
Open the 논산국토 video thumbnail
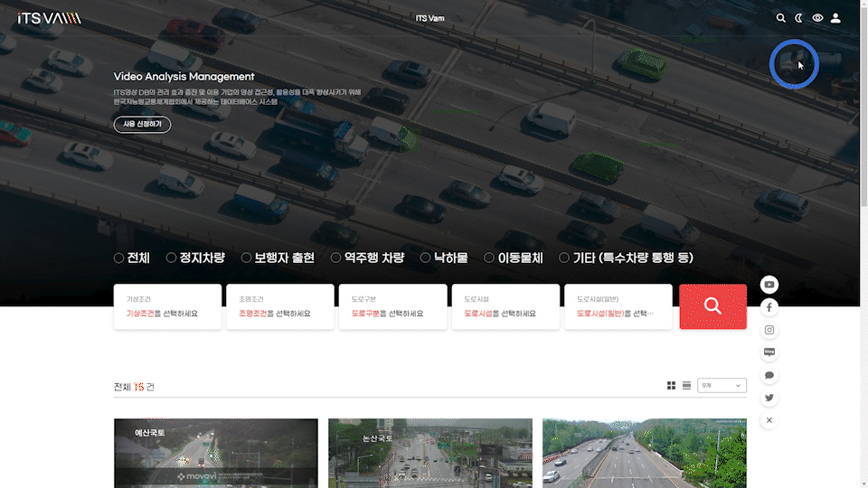tap(430, 453)
